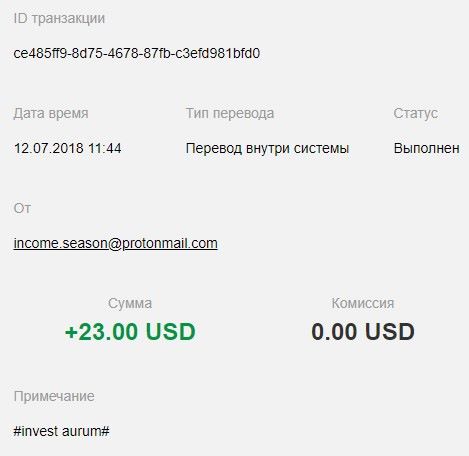The width and height of the screenshot is (469, 456).
Task: Click the Тип перевода label
Action: coord(230,114)
